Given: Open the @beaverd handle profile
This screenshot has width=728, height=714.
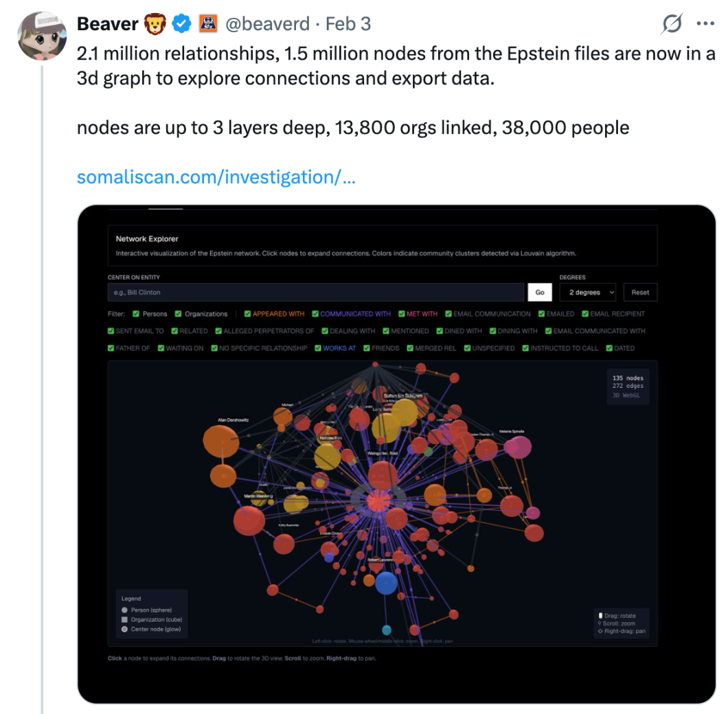Looking at the screenshot, I should click(267, 25).
